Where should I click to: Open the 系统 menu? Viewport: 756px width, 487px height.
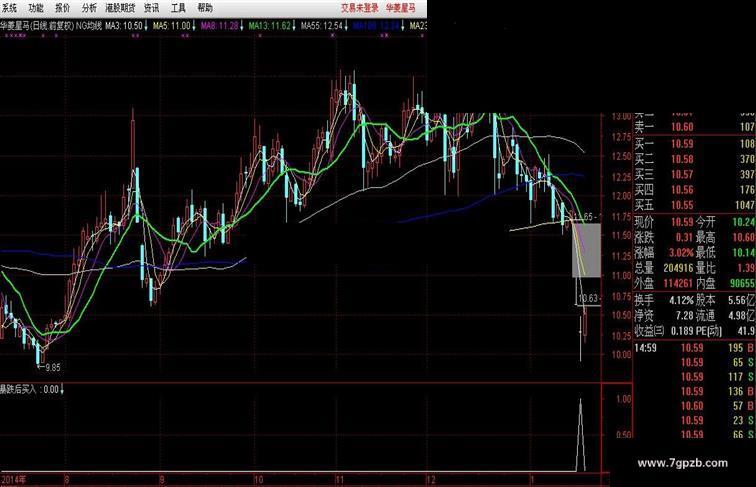[9, 8]
